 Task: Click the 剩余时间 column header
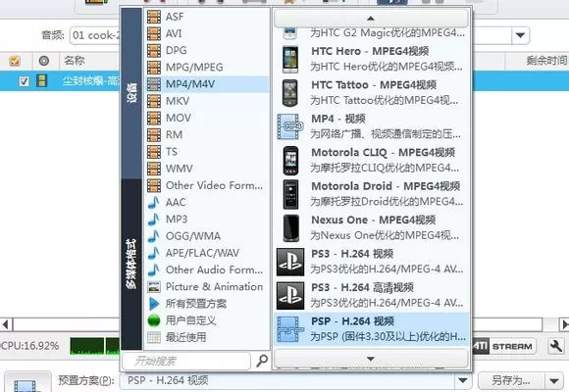click(x=546, y=60)
